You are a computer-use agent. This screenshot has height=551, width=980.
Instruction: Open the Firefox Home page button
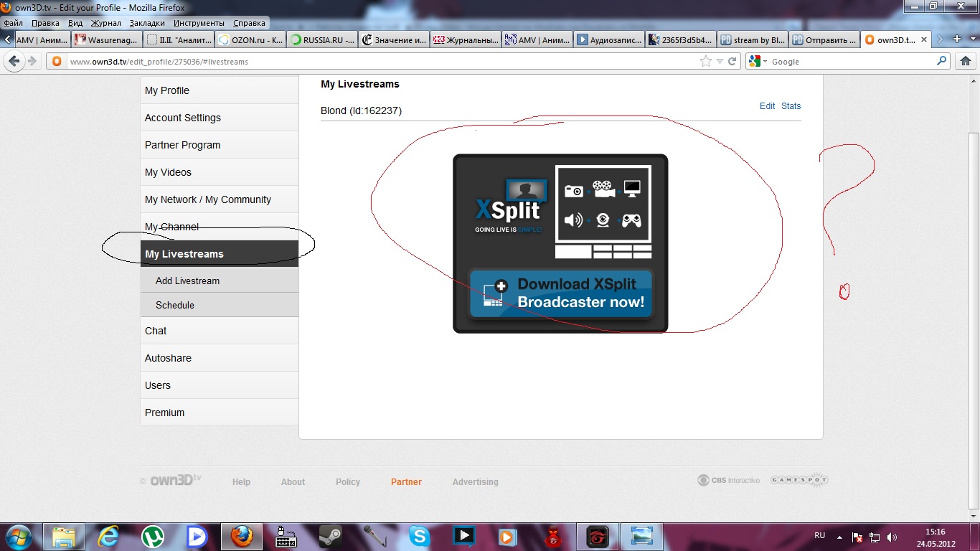(966, 61)
